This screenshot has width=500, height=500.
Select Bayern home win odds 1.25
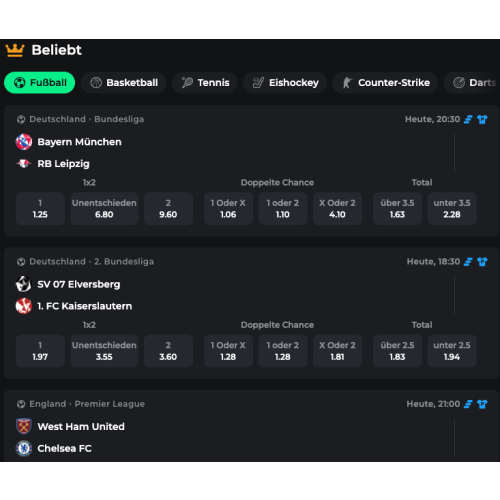click(x=40, y=209)
